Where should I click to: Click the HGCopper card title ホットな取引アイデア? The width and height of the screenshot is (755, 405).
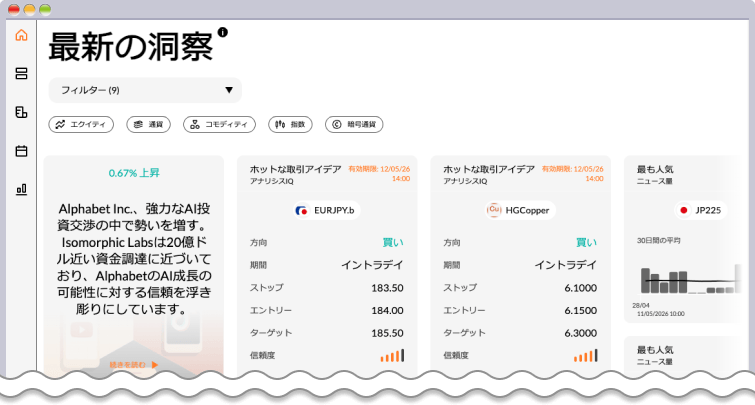[x=489, y=169]
